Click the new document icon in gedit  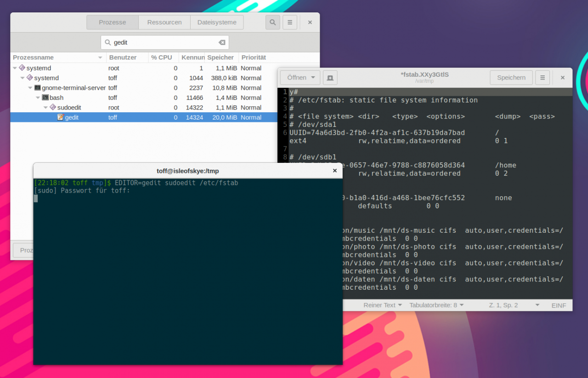point(330,78)
